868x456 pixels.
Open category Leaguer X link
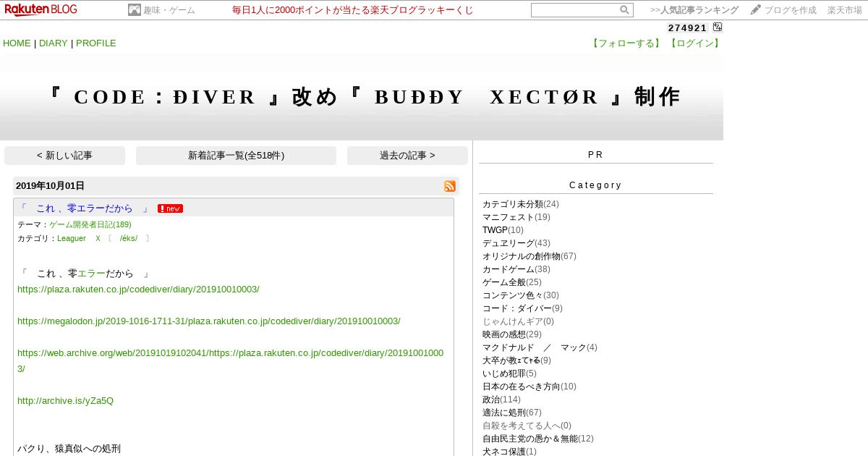104,238
